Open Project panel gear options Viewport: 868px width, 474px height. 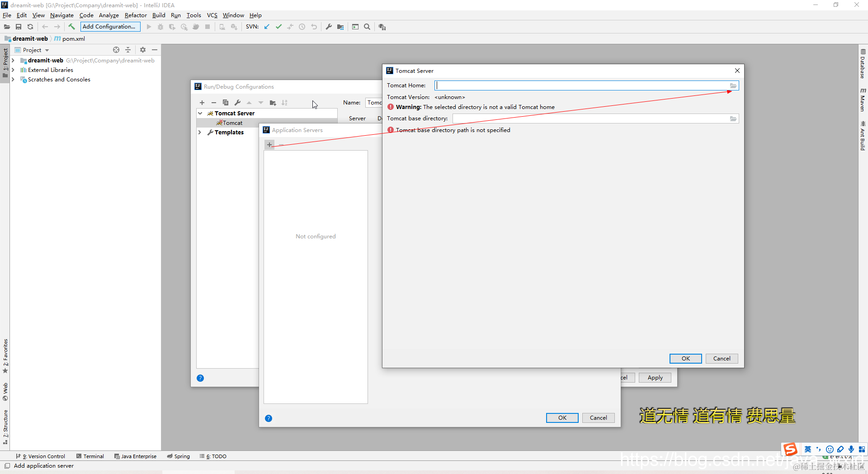(x=143, y=50)
